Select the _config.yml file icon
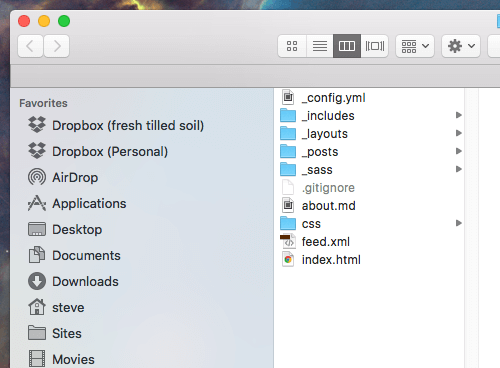The image size is (500, 368). pyautogui.click(x=288, y=97)
